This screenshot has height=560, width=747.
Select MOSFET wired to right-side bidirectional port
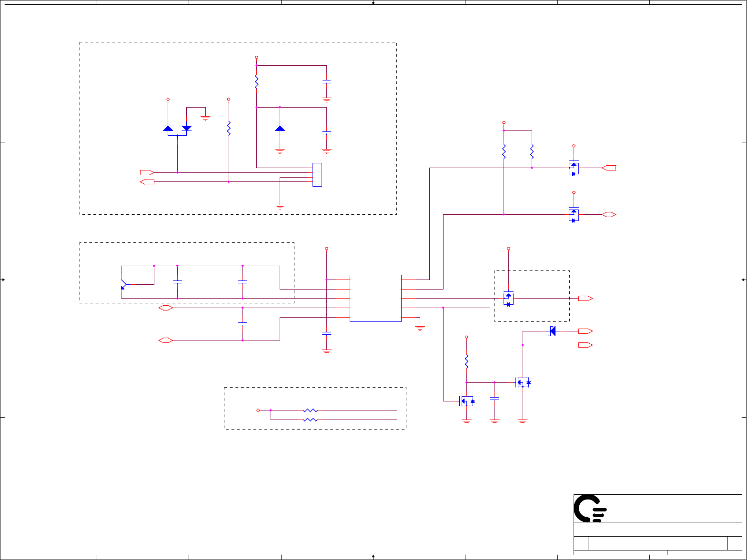click(574, 215)
